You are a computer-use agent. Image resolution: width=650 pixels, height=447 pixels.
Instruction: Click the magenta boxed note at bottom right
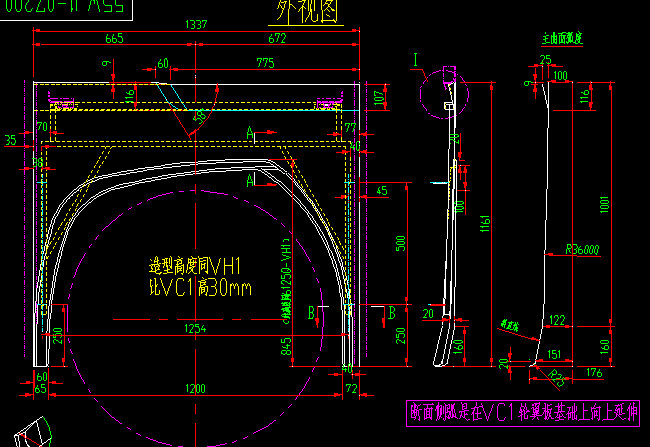tap(522, 410)
